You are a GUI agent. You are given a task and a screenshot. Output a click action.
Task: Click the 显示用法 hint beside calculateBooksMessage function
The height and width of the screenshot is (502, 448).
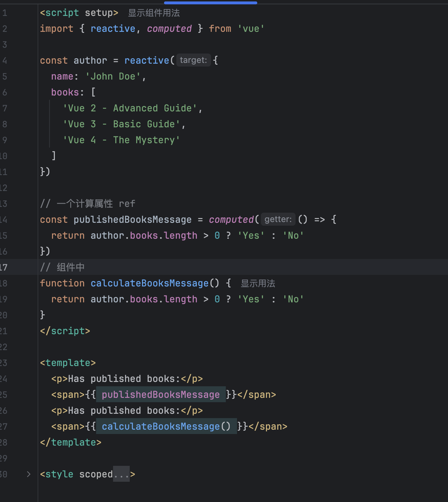258,284
